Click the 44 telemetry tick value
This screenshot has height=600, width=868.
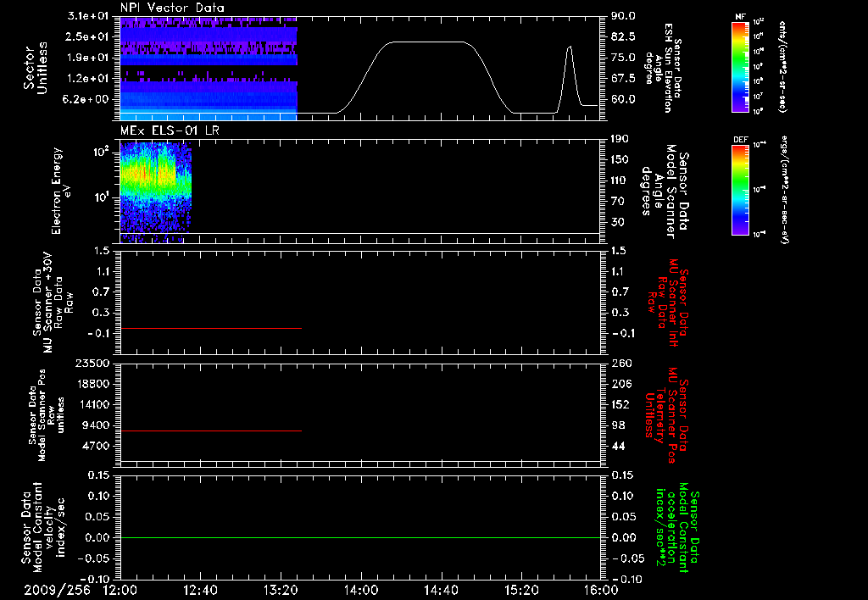point(617,446)
